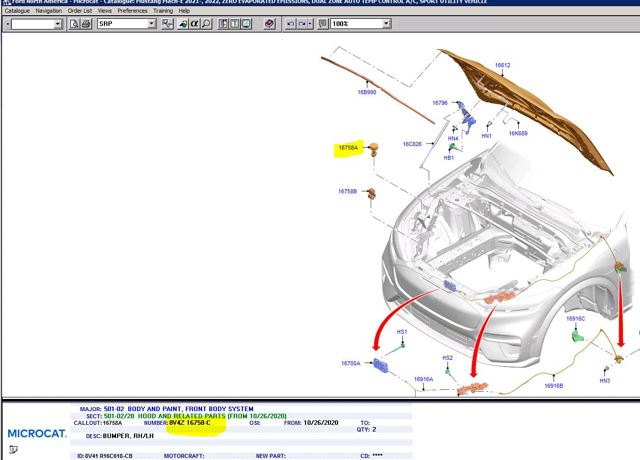Click the small icon below the Microcat logo
The image size is (640, 460).
[x=13, y=449]
